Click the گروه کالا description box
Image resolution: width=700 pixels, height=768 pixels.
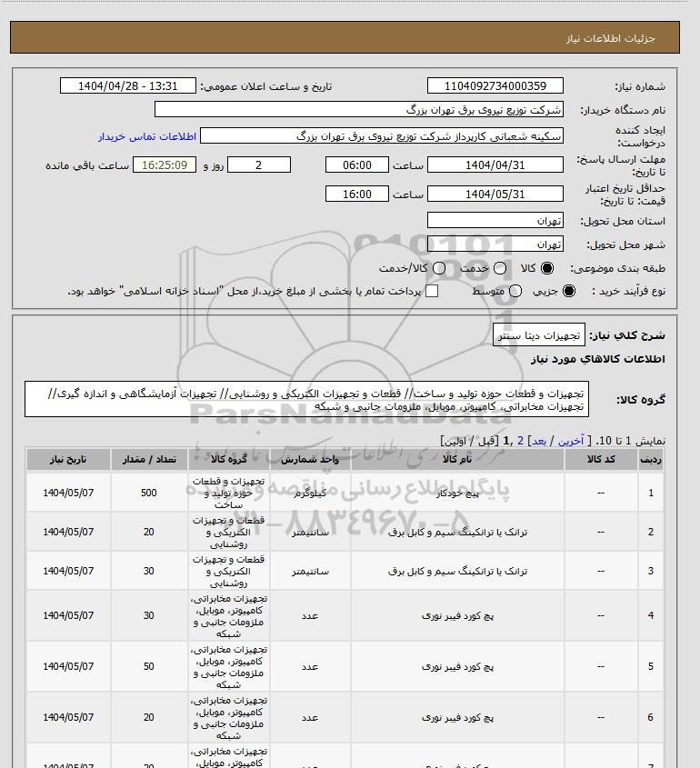coord(306,400)
